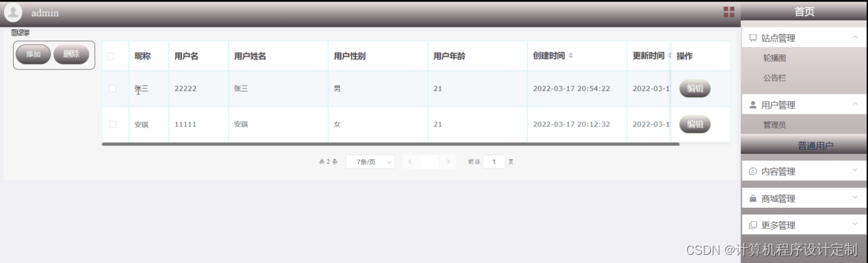Open the 内容管理 menu label

778,171
